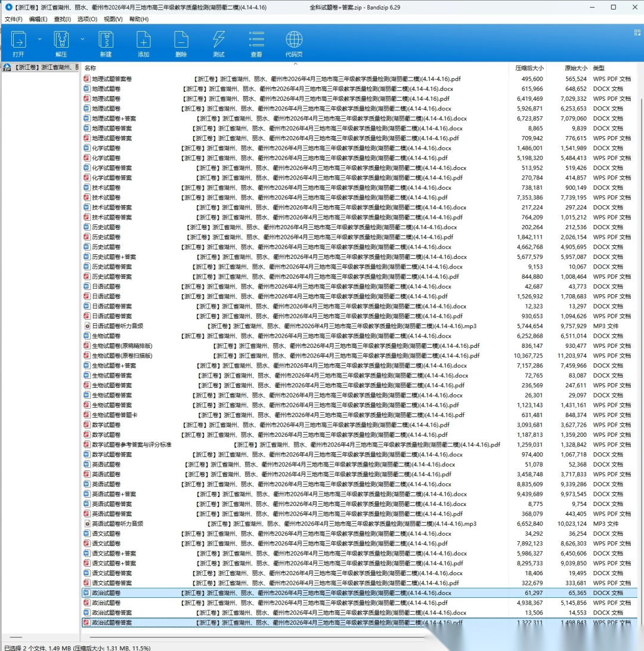The width and height of the screenshot is (644, 651).
Task: Sort files by the 类型 column header
Action: pos(599,68)
